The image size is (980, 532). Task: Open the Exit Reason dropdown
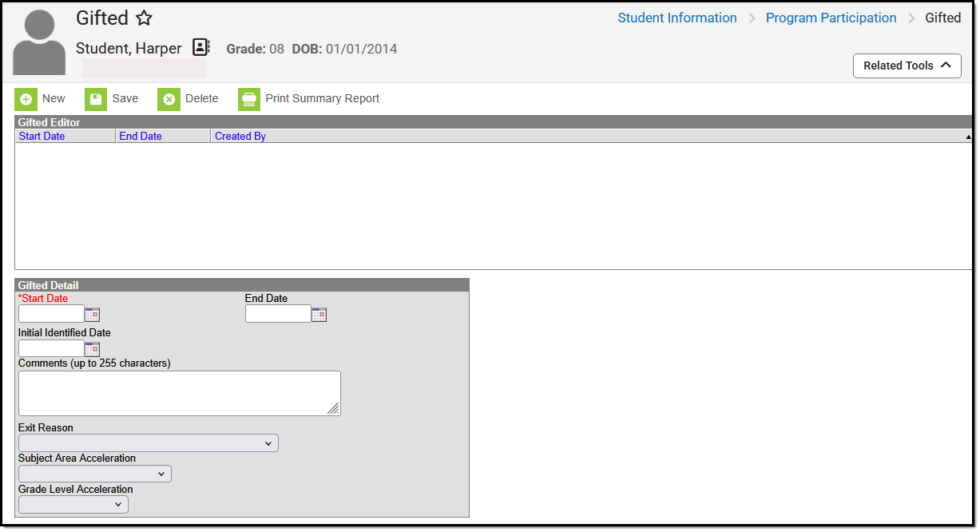pos(148,443)
